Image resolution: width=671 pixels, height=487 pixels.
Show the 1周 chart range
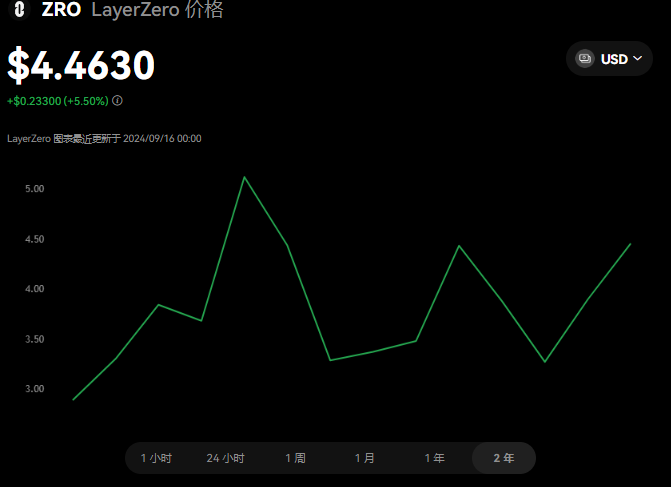[295, 458]
